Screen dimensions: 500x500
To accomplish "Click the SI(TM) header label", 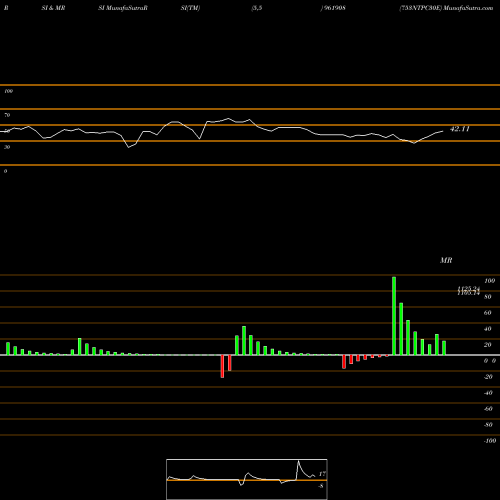I will (190, 8).
